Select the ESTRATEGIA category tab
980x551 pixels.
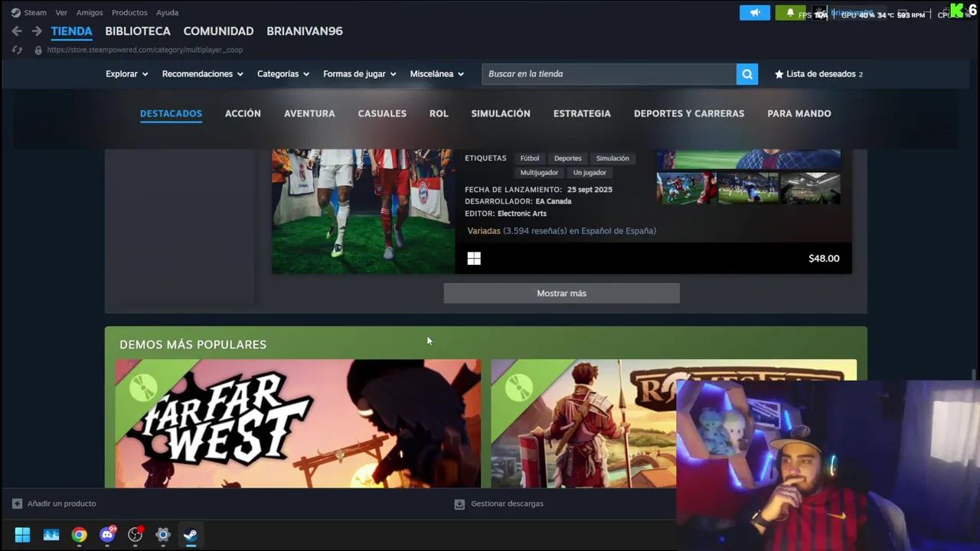(x=582, y=113)
